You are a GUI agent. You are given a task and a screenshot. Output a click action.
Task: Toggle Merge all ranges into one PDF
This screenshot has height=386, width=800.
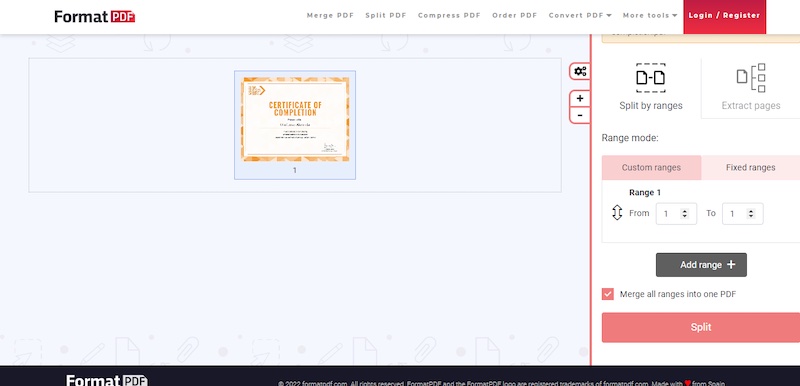click(x=608, y=294)
